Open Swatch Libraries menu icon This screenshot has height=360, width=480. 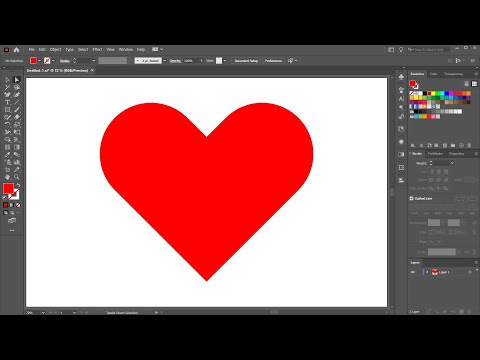click(x=413, y=145)
